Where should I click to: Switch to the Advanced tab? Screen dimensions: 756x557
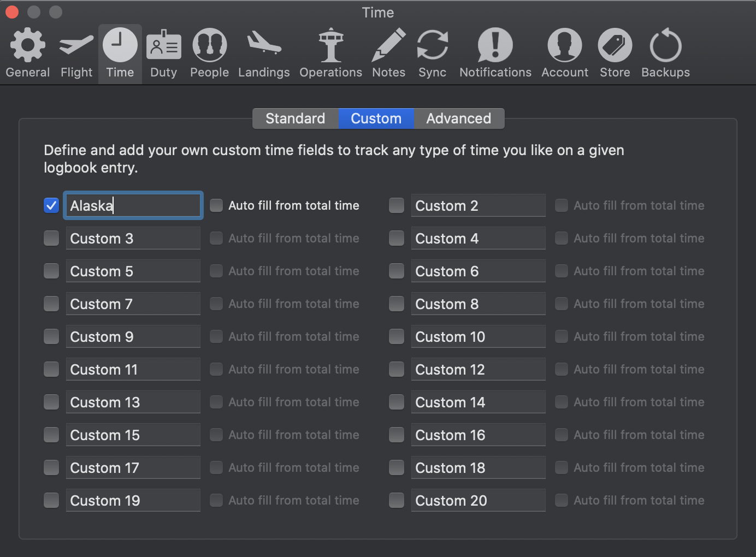coord(459,118)
